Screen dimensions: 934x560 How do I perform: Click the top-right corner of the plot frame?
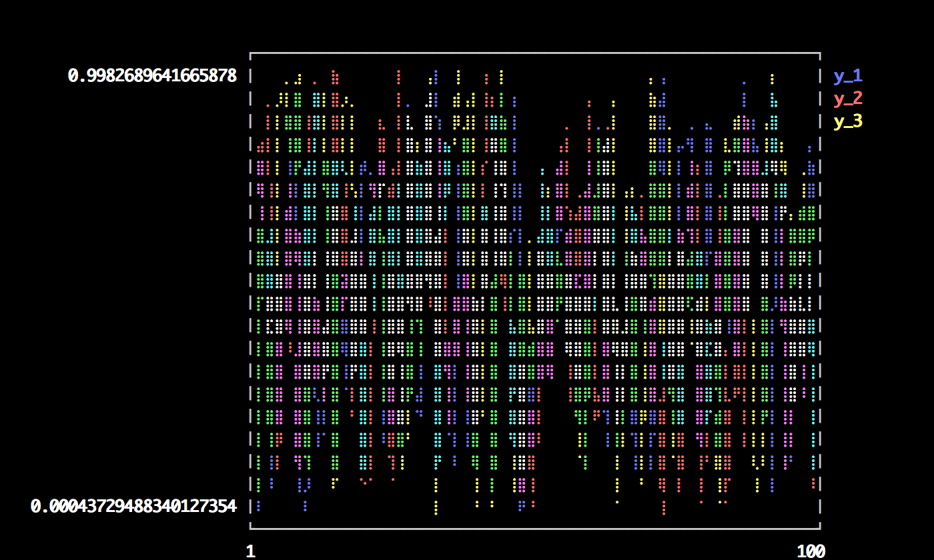pyautogui.click(x=819, y=53)
